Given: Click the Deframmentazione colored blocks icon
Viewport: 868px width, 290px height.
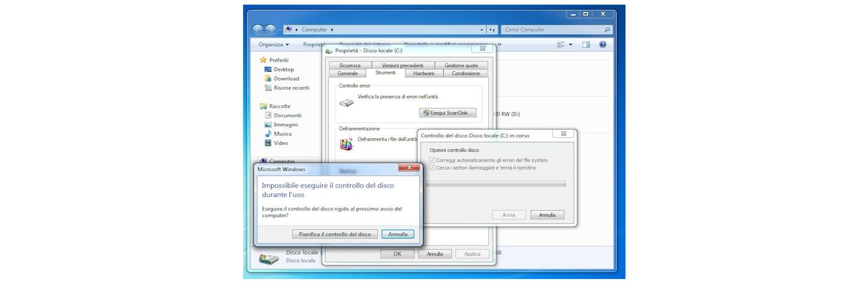Looking at the screenshot, I should (x=346, y=144).
